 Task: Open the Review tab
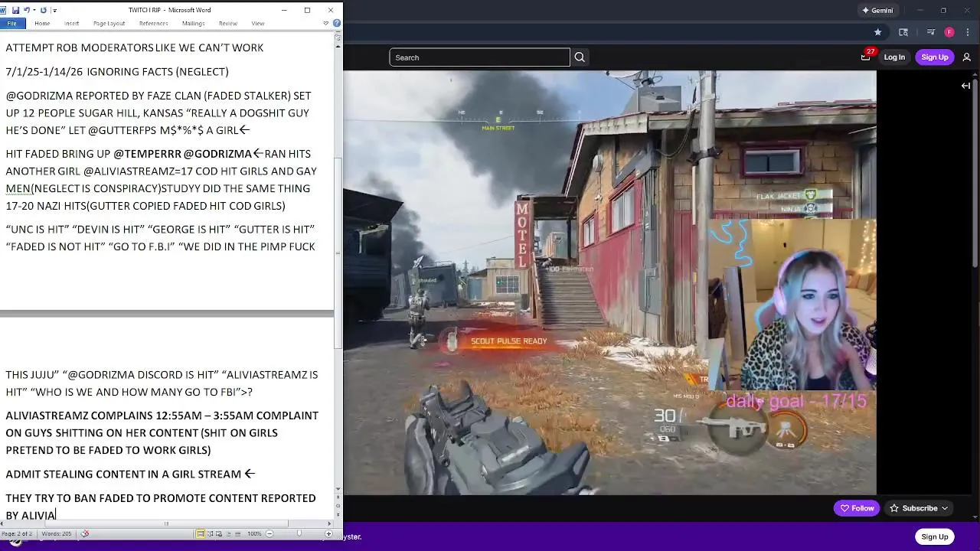228,24
